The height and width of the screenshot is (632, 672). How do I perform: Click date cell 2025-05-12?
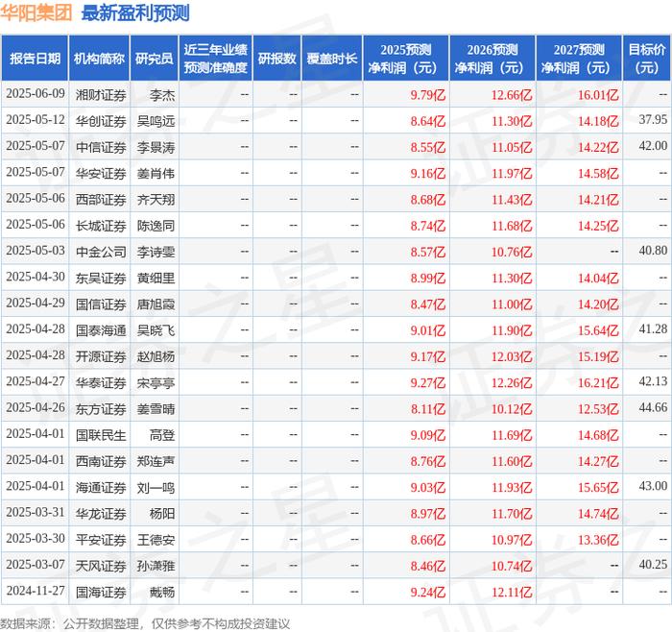coord(36,120)
